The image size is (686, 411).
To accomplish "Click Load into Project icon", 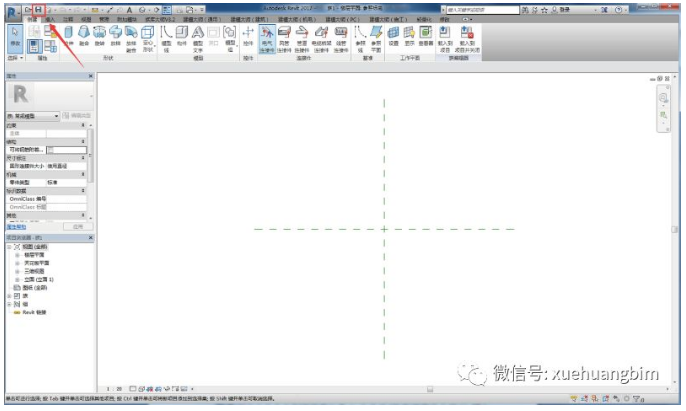I will pyautogui.click(x=445, y=39).
